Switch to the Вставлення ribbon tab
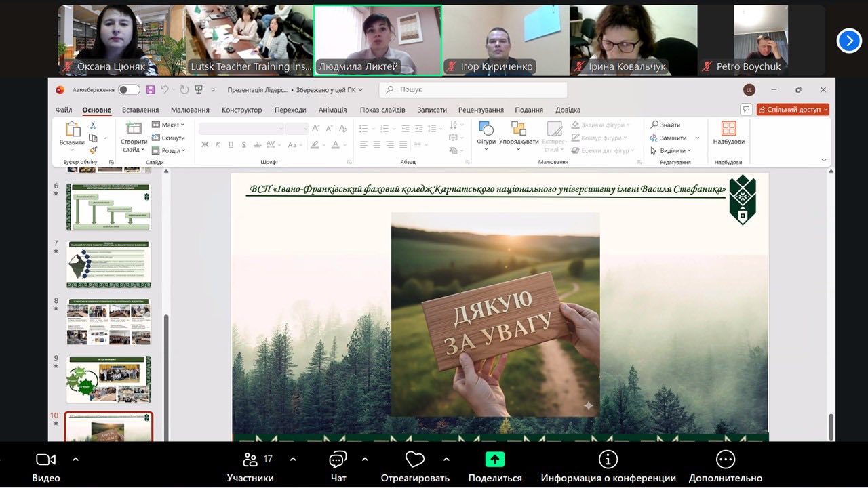Viewport: 868px width, 488px height. pyautogui.click(x=140, y=110)
